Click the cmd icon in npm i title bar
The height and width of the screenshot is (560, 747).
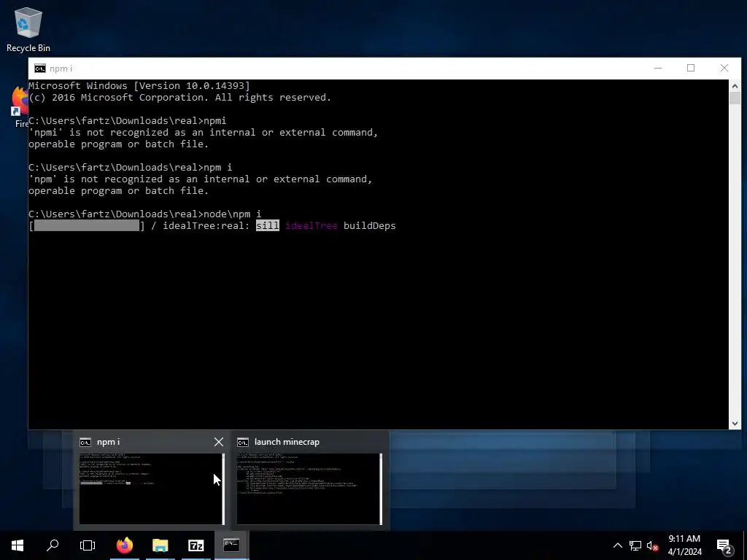(40, 69)
